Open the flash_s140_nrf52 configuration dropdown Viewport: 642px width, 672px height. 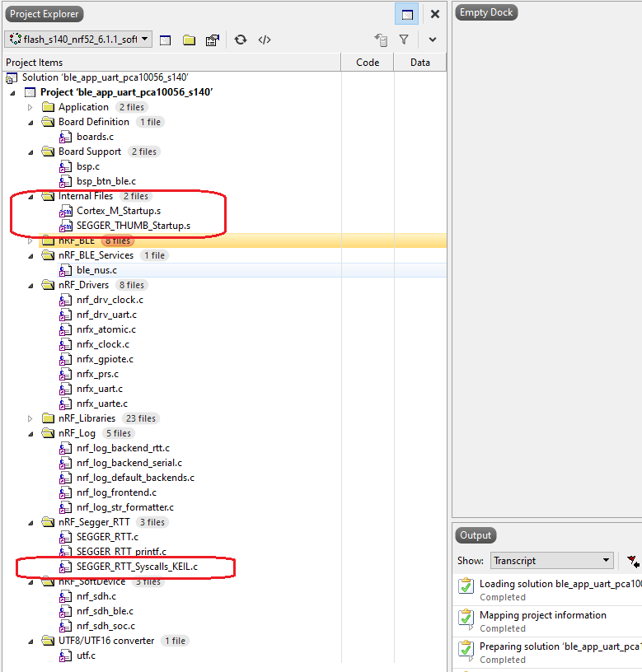[x=78, y=40]
